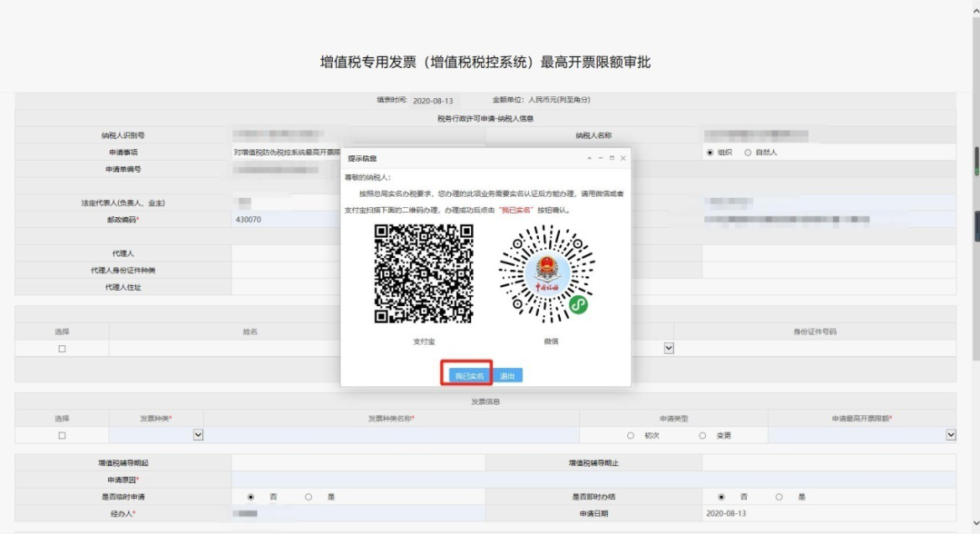
Task: Collapse the 提示信息 dialog with the up arrow
Action: tap(590, 158)
